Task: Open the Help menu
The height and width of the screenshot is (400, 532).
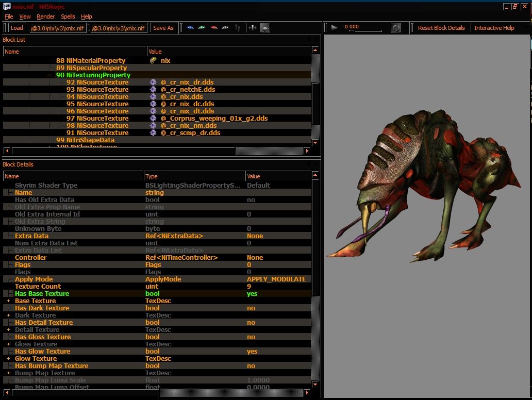Action: (87, 16)
